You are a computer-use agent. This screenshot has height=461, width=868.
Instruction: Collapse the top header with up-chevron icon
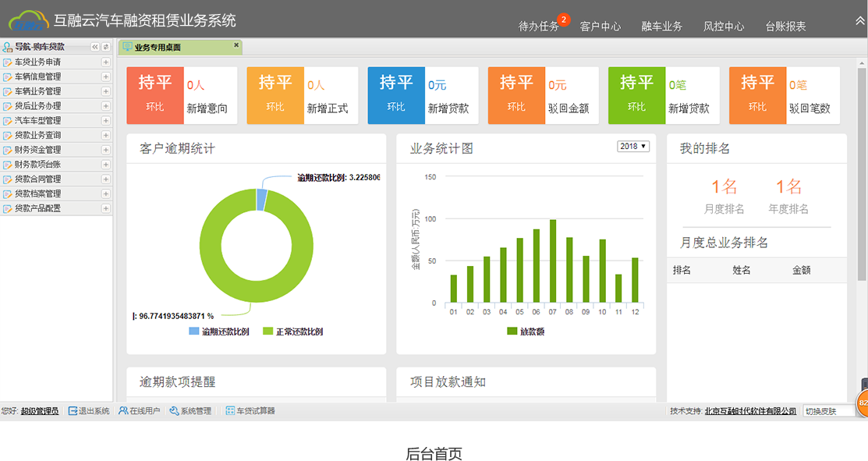860,21
